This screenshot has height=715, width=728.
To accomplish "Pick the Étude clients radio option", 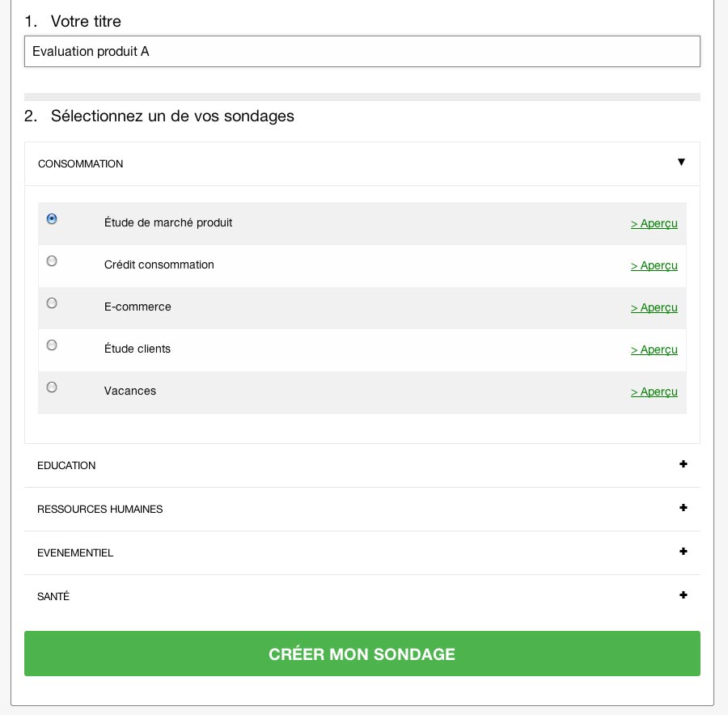I will pos(52,345).
